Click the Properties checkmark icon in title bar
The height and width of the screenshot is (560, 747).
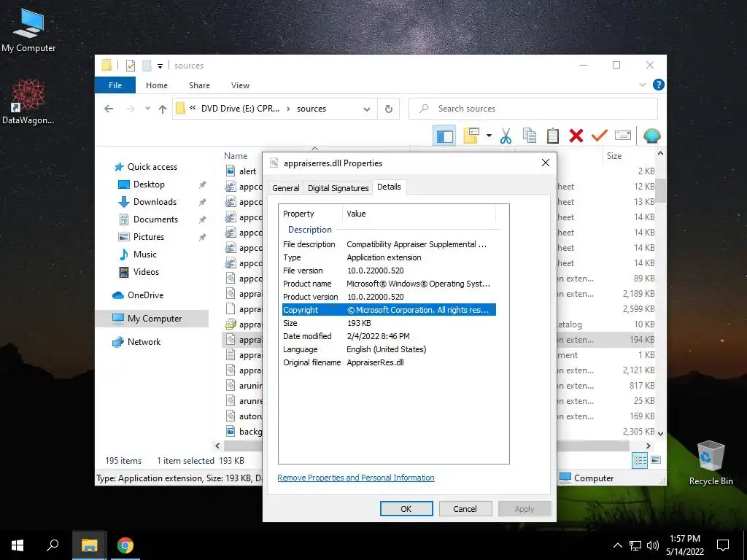tap(130, 65)
